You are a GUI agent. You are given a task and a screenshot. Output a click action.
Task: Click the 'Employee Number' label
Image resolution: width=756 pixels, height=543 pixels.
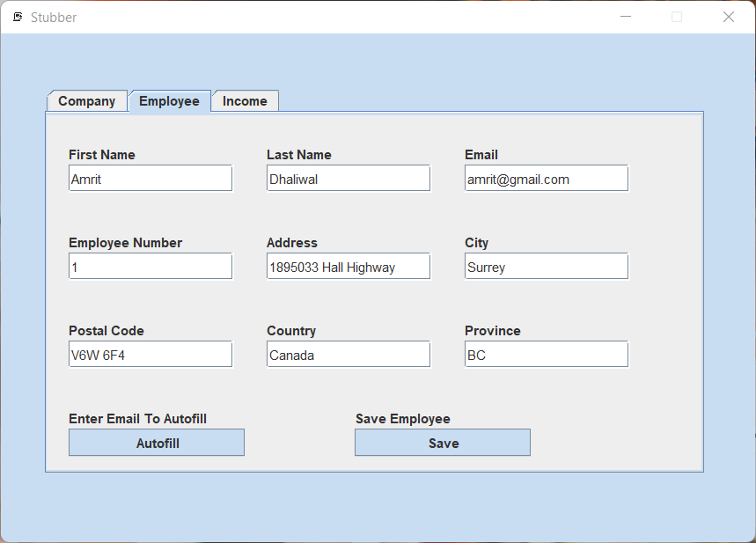click(125, 243)
